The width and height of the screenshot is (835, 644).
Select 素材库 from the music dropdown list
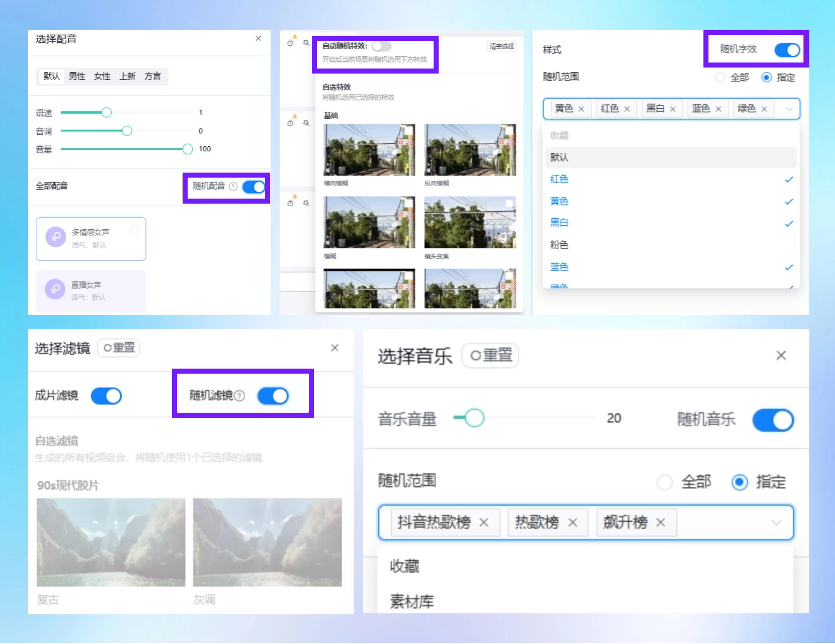(x=410, y=601)
